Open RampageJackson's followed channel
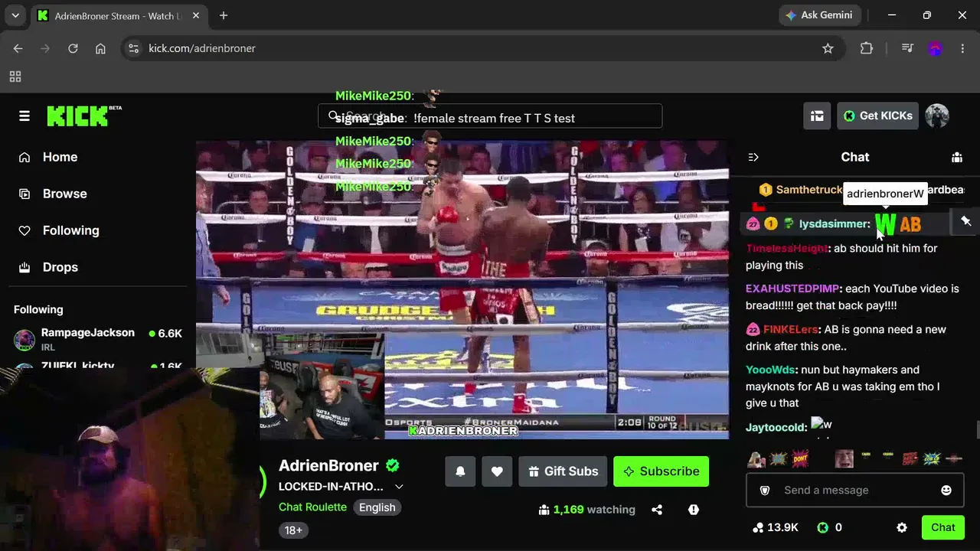 point(98,338)
